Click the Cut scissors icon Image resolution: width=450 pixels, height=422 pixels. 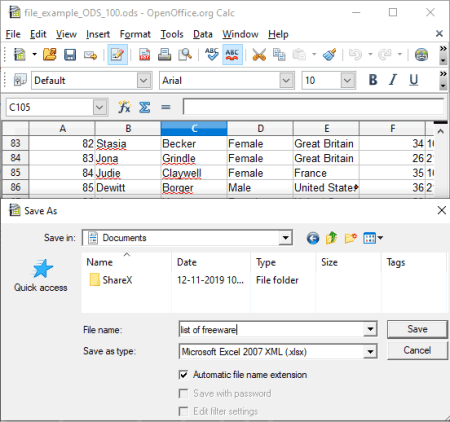(x=259, y=54)
